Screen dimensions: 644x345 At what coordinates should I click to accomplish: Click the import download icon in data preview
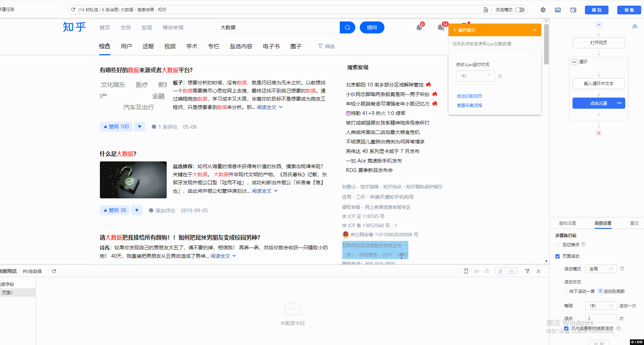pyautogui.click(x=477, y=271)
